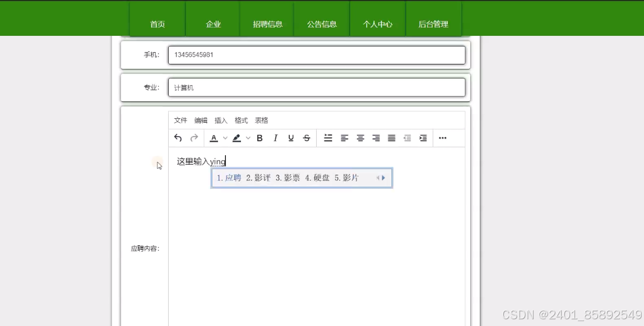Viewport: 644px width, 326px height.
Task: Choose IME candidate 1. 应聘
Action: 229,178
